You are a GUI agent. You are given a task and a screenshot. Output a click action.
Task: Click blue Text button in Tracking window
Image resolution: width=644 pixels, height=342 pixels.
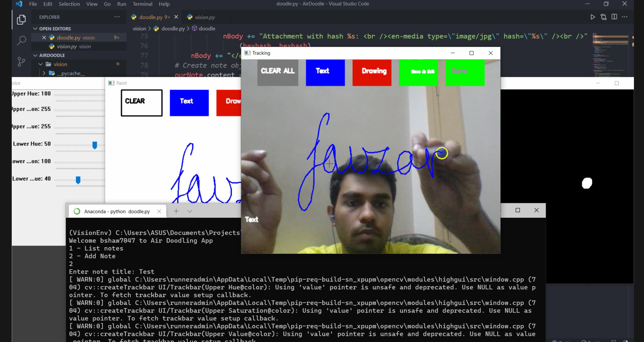tap(325, 72)
